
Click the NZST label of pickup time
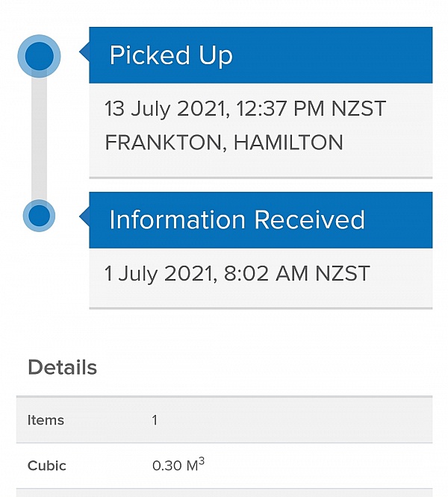coord(358,109)
